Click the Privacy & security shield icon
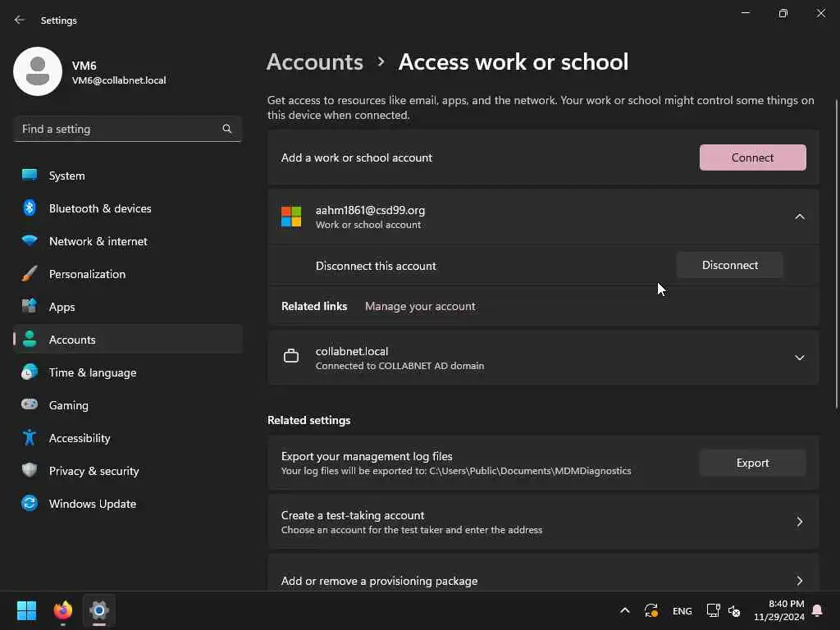Image resolution: width=840 pixels, height=630 pixels. 30,471
